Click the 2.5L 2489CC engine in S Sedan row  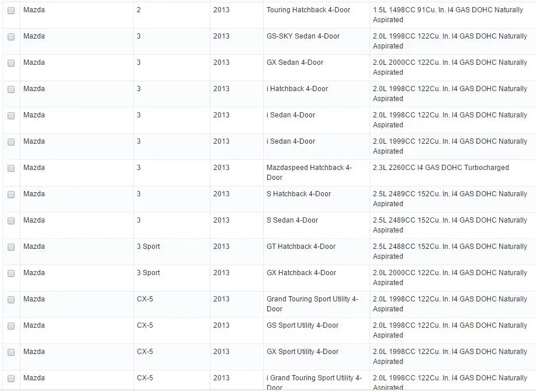(x=450, y=226)
